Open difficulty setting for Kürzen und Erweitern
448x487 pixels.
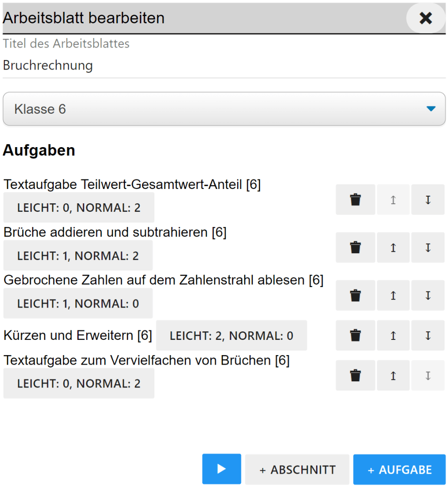click(231, 336)
